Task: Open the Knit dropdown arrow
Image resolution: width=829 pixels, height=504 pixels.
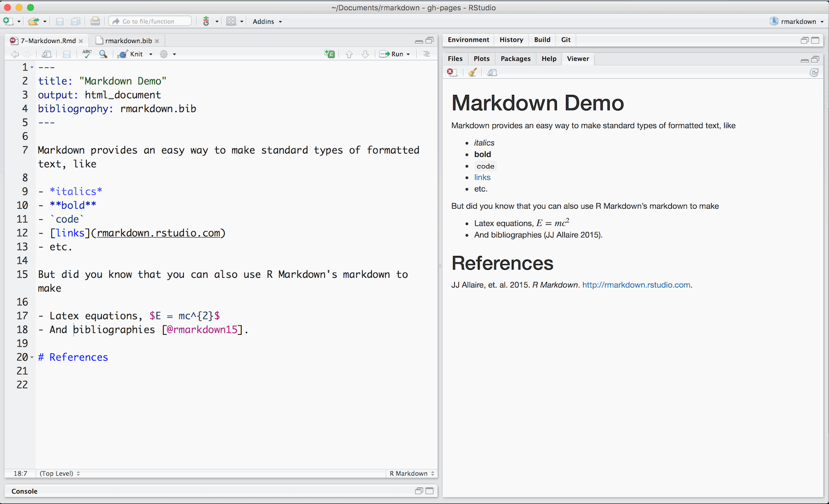Action: (x=150, y=54)
